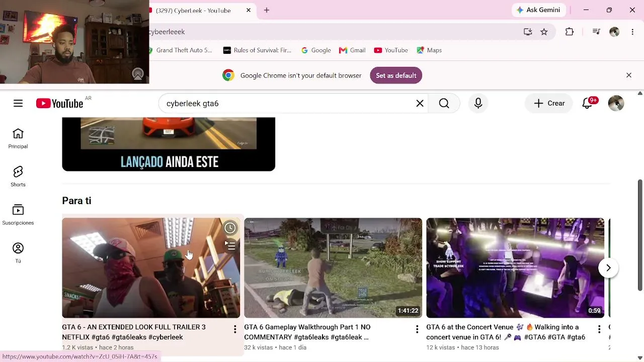Go to the YouTube home logo
Image resolution: width=644 pixels, height=362 pixels.
[x=59, y=103]
